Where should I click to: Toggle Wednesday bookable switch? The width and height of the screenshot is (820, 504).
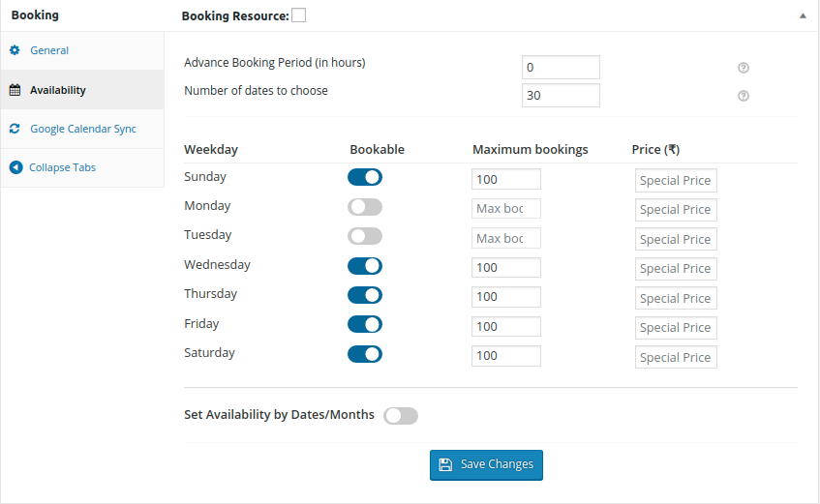pyautogui.click(x=365, y=266)
